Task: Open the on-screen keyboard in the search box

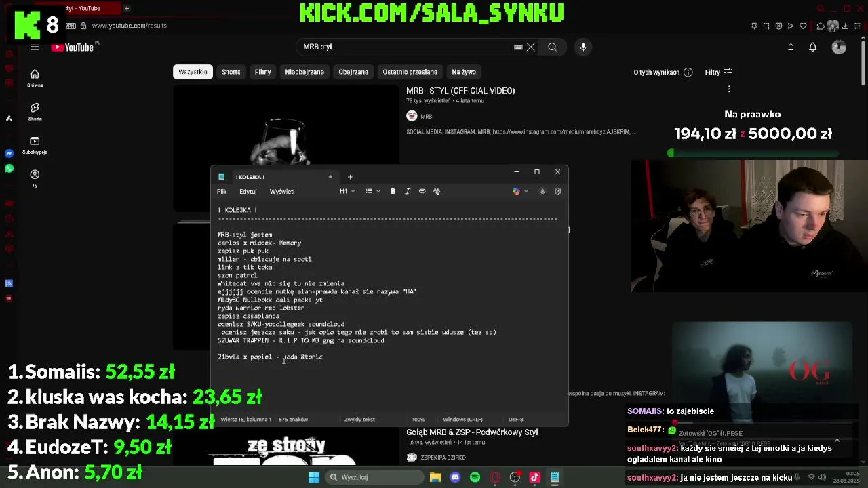Action: [x=518, y=47]
